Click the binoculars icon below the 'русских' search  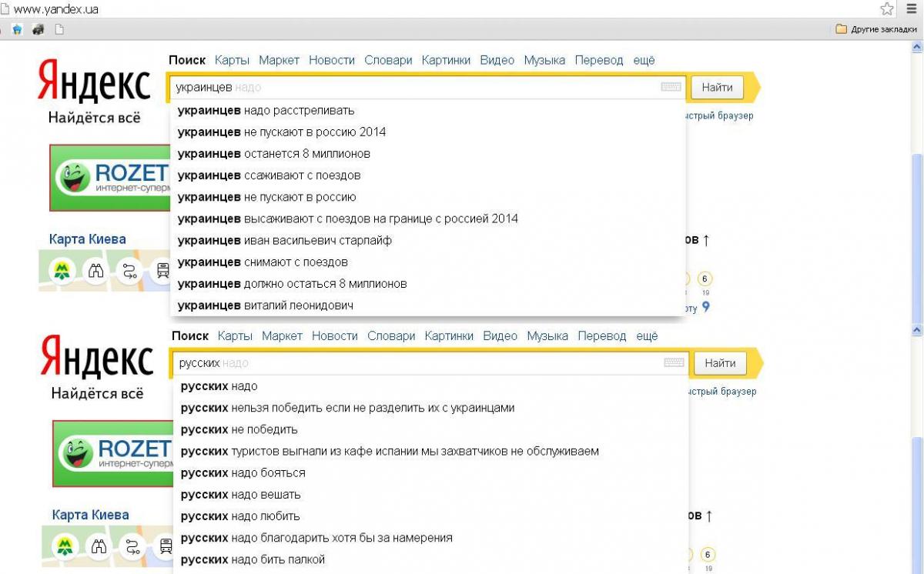(x=99, y=546)
